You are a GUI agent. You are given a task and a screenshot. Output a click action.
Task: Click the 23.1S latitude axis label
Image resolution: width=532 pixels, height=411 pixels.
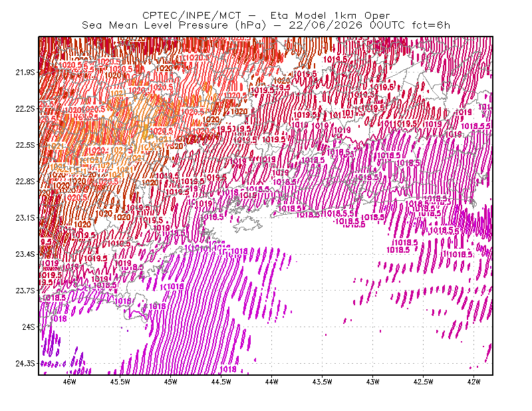pyautogui.click(x=25, y=218)
